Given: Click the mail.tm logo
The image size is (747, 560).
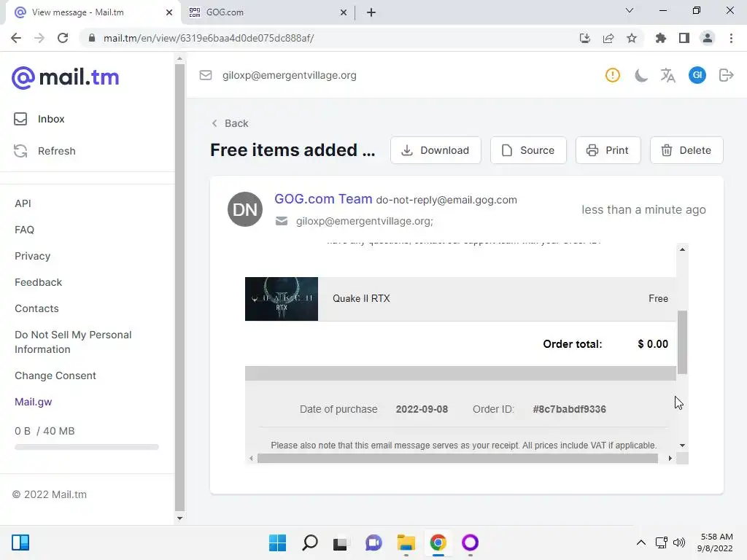Looking at the screenshot, I should point(65,77).
